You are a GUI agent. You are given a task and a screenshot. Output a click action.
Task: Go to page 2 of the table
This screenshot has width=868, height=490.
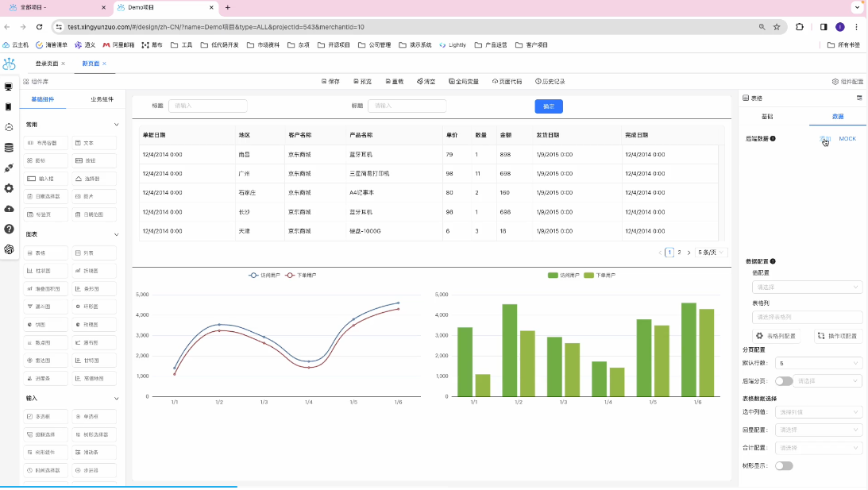679,253
